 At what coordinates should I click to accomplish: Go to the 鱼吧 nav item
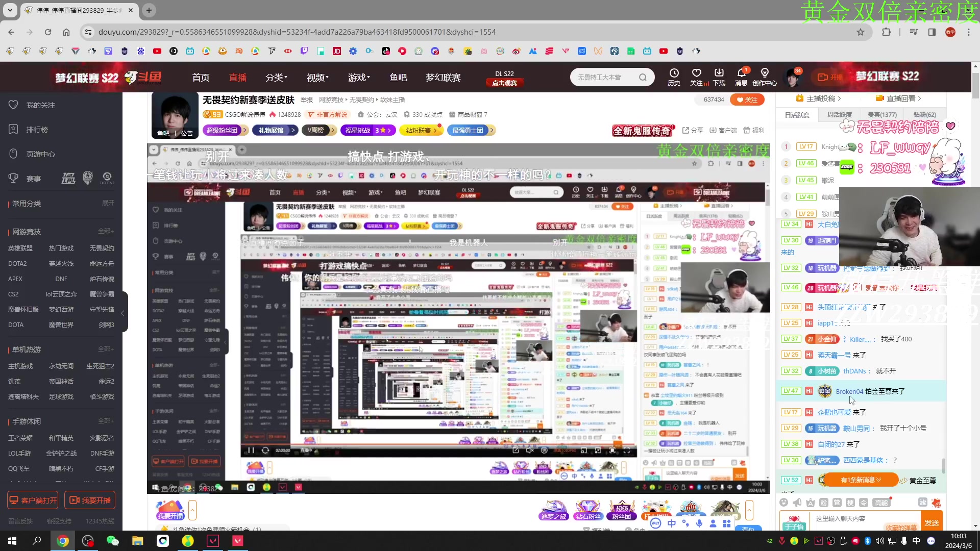pos(398,78)
